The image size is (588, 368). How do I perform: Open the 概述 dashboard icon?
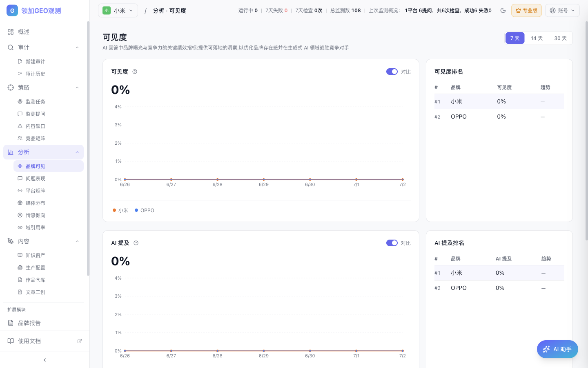point(11,32)
